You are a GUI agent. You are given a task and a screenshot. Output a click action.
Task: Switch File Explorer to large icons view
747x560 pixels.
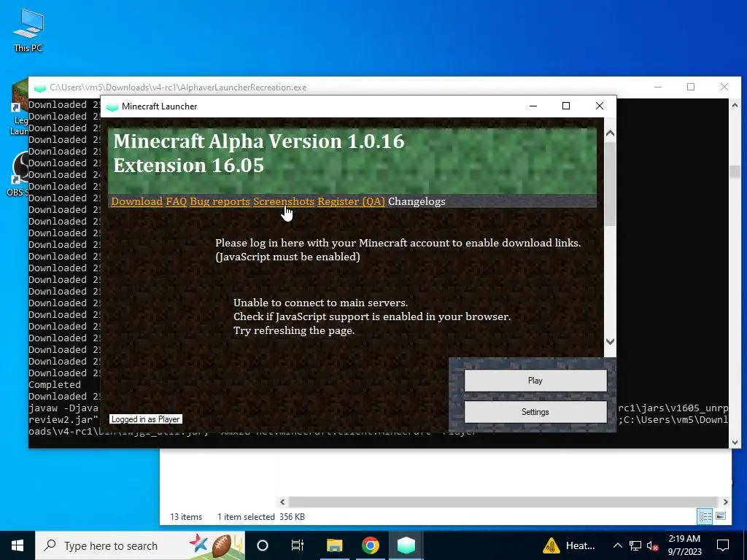coord(721,516)
